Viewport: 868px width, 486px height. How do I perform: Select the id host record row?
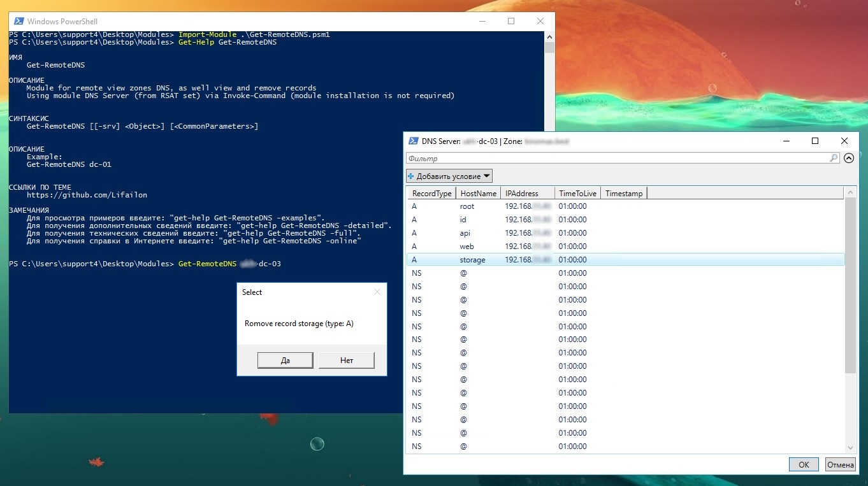coord(626,220)
